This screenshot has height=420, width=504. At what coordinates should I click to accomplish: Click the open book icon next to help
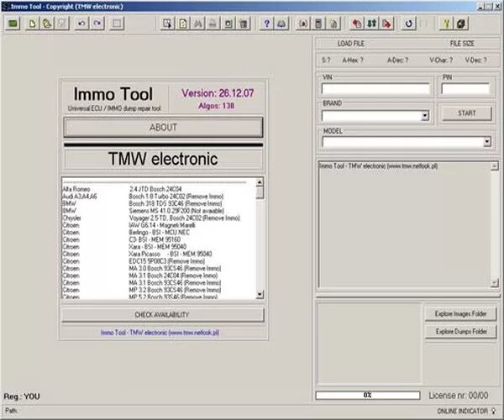click(281, 24)
